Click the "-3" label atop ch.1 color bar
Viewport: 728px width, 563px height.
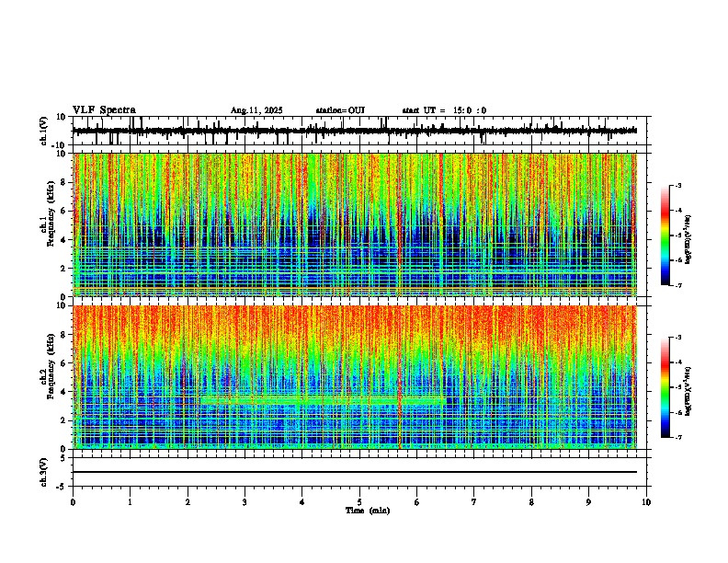(678, 185)
